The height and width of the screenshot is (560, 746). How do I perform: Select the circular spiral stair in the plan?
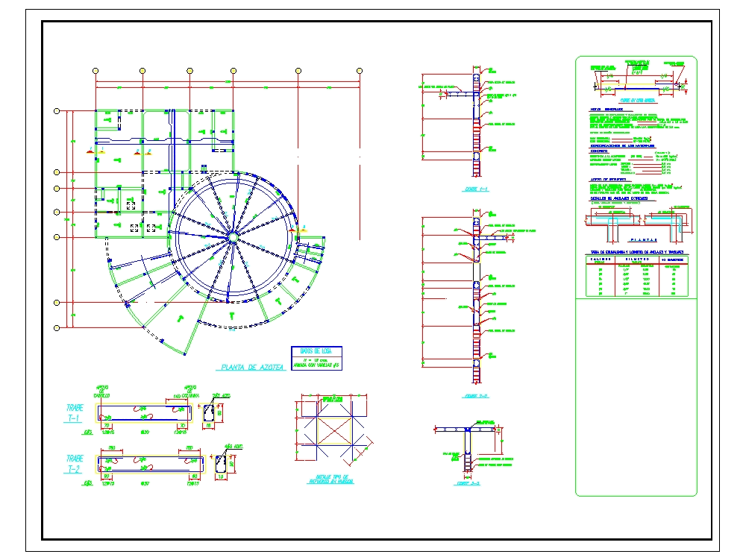click(x=233, y=237)
